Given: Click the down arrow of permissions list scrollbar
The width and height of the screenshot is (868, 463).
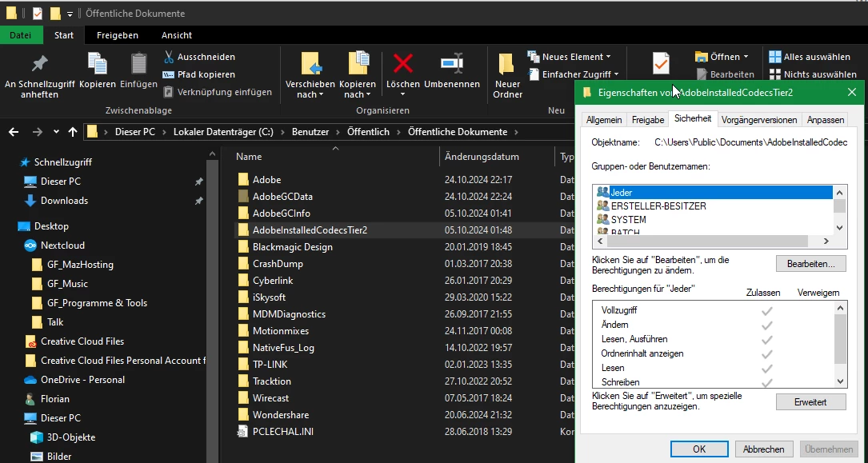Looking at the screenshot, I should [840, 381].
